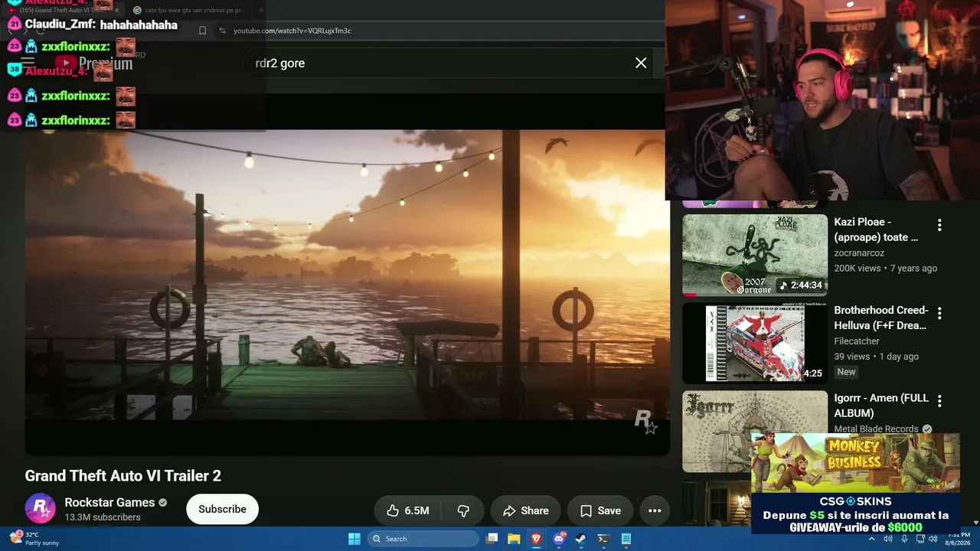Click the 'Grand Theft Auto VI Trailer 2' title
The height and width of the screenshot is (551, 980).
[x=123, y=476]
